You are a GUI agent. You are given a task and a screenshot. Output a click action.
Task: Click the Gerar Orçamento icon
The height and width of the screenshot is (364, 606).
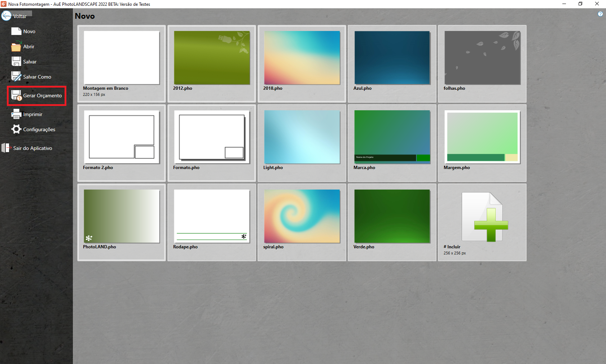click(x=17, y=96)
